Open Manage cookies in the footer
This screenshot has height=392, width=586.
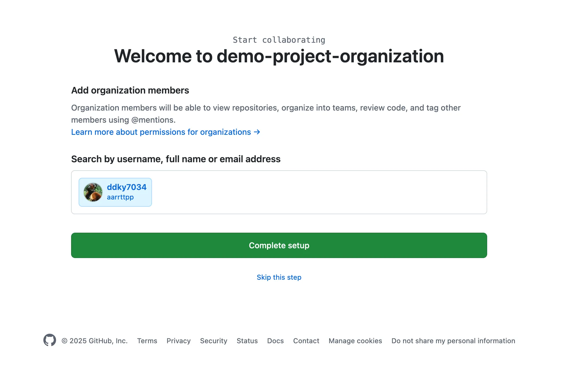[355, 341]
